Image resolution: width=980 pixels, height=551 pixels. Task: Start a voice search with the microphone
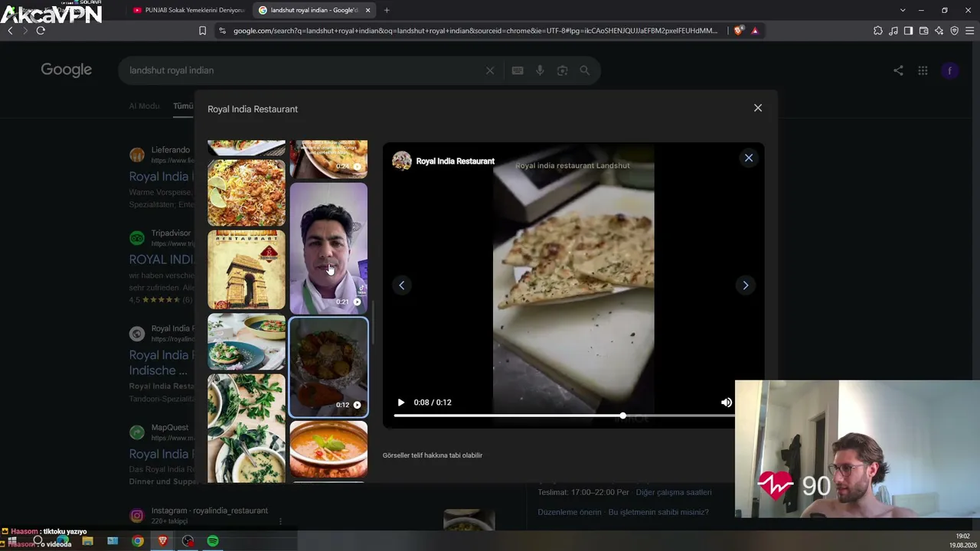pos(540,70)
